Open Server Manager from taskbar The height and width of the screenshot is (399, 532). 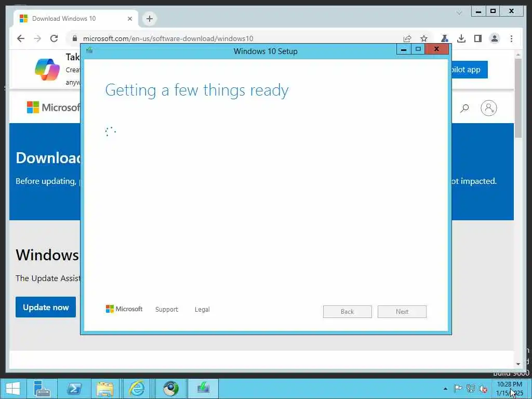tap(42, 389)
